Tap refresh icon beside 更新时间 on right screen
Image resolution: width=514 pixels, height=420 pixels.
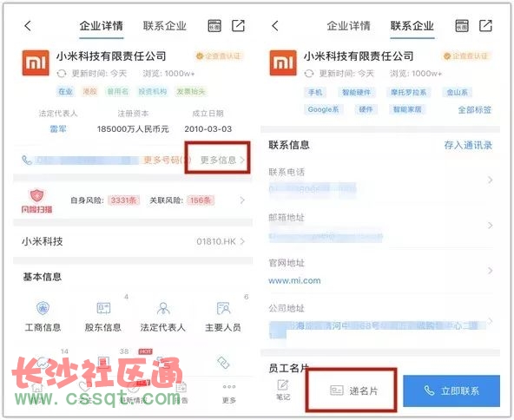point(309,74)
